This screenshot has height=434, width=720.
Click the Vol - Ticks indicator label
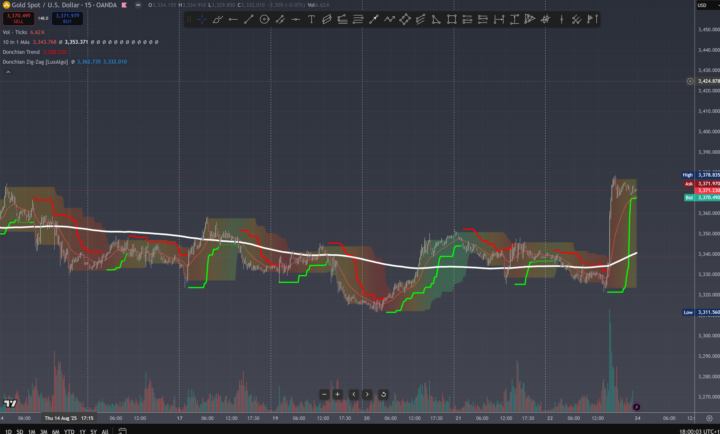tap(15, 32)
